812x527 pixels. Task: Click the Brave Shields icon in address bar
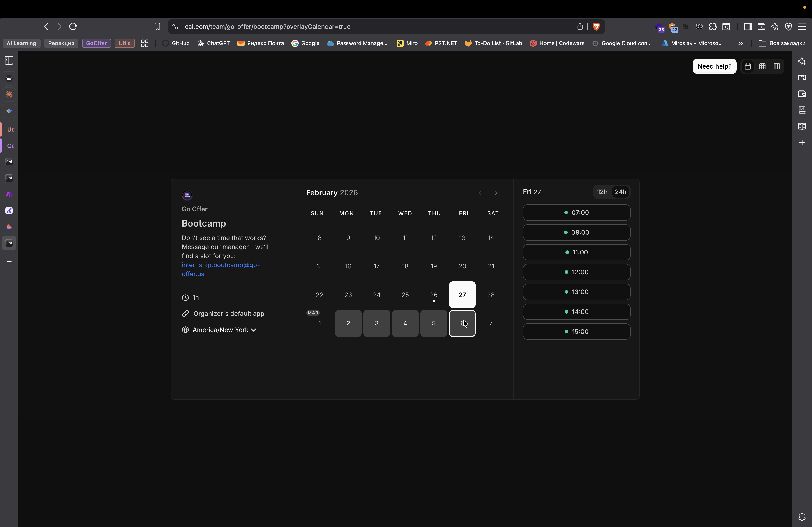[596, 27]
